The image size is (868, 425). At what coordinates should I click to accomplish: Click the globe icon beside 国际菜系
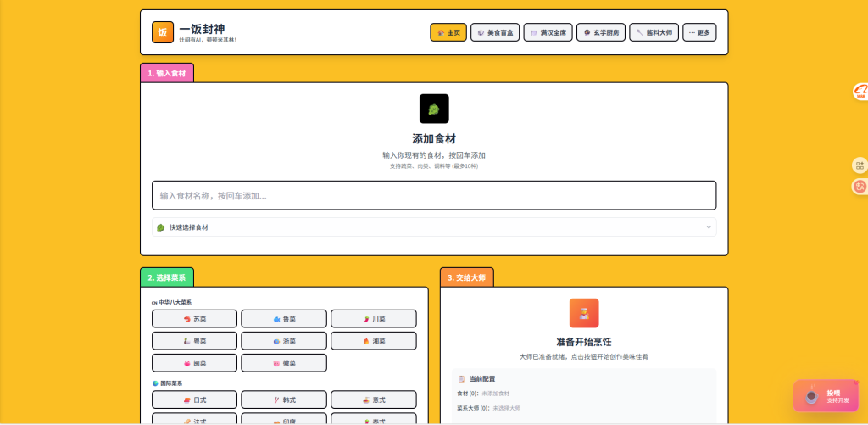click(155, 383)
